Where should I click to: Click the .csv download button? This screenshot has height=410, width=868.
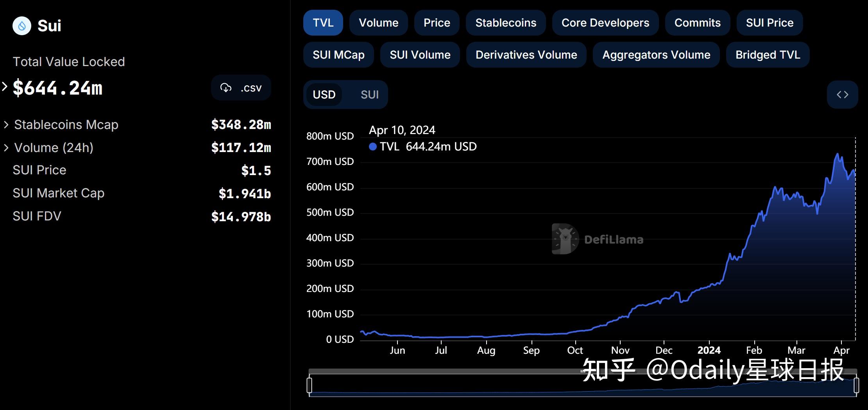point(241,88)
